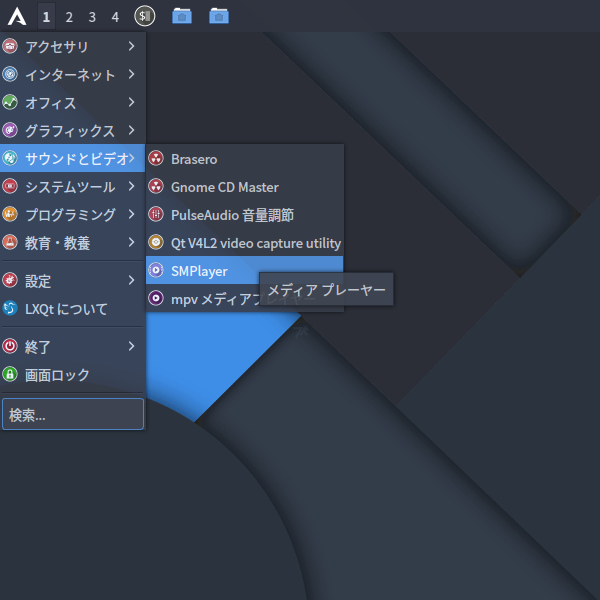Launch SMPlayer from the submenu
Image resolution: width=600 pixels, height=600 pixels.
(245, 270)
